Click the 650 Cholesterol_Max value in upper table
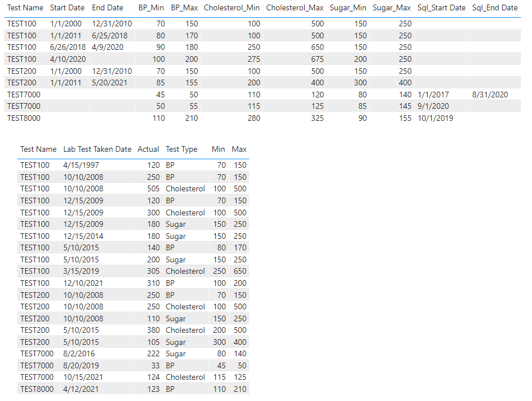The width and height of the screenshot is (532, 401). pos(317,47)
